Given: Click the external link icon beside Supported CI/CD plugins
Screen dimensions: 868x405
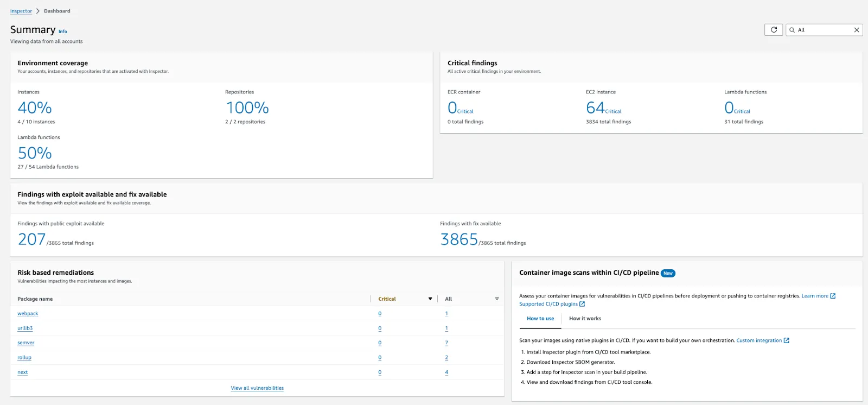Looking at the screenshot, I should tap(582, 304).
